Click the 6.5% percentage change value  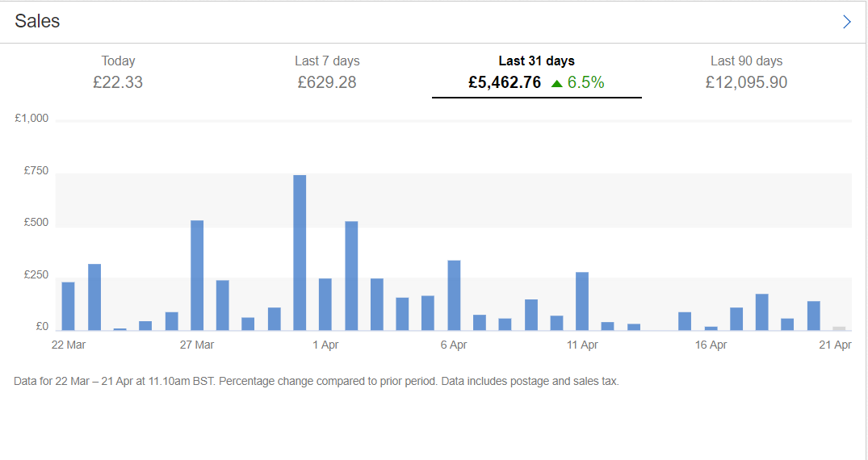585,82
